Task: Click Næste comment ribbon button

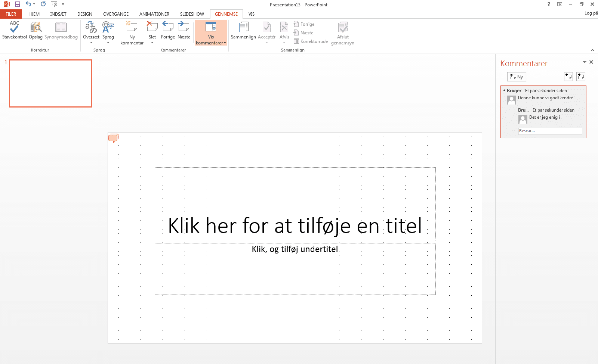Action: (x=184, y=30)
